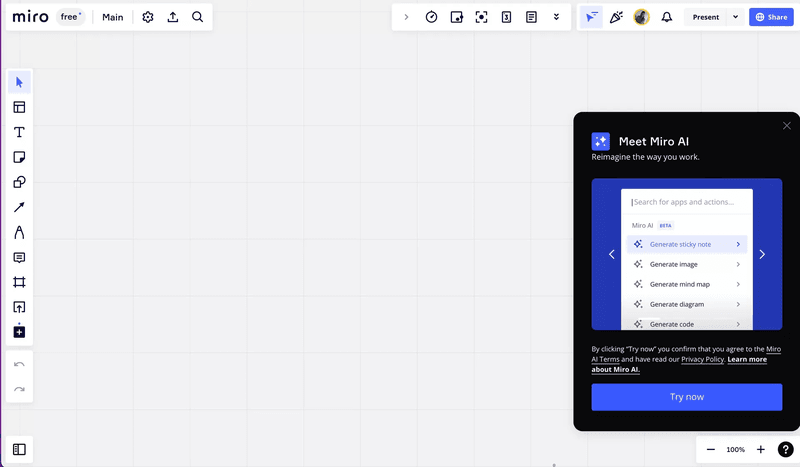Select the Shapes tool
Screen dimensions: 800x467
19,182
